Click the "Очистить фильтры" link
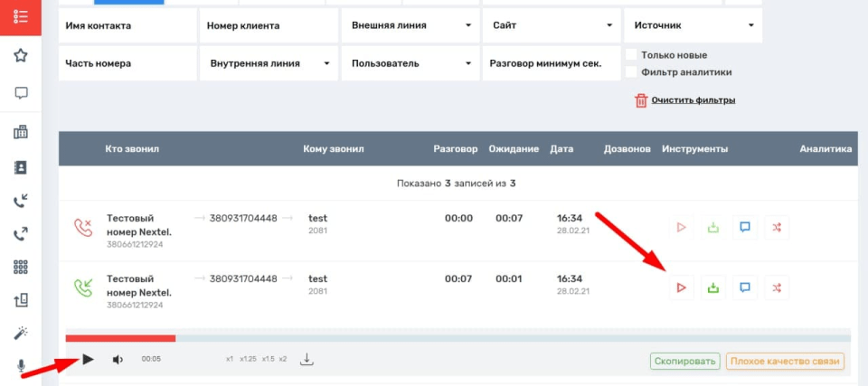Image resolution: width=868 pixels, height=386 pixels. coord(693,100)
